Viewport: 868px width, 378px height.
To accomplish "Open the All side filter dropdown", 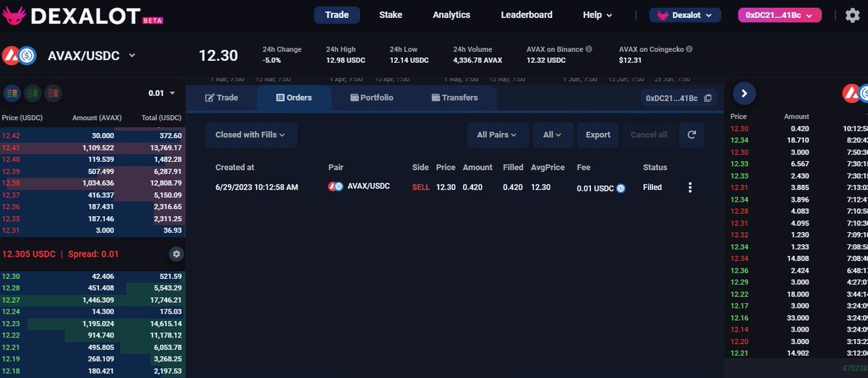I will 553,134.
